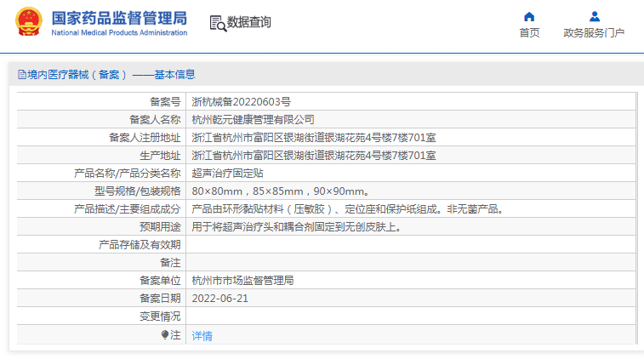The width and height of the screenshot is (644, 359).
Task: Click the 备案单位 label
Action: pyautogui.click(x=160, y=281)
